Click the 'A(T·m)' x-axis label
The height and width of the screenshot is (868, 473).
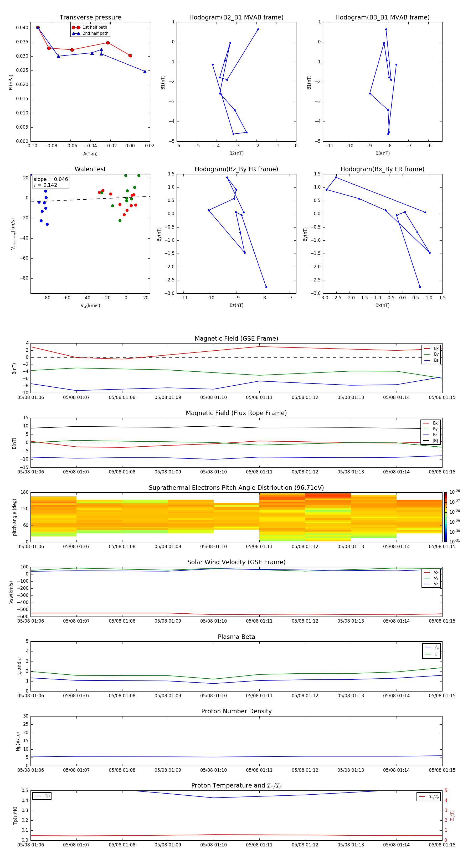coord(90,154)
